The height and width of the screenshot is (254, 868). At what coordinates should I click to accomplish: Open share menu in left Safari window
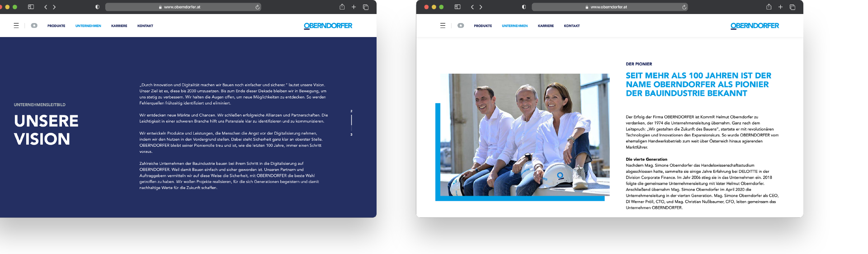point(342,6)
